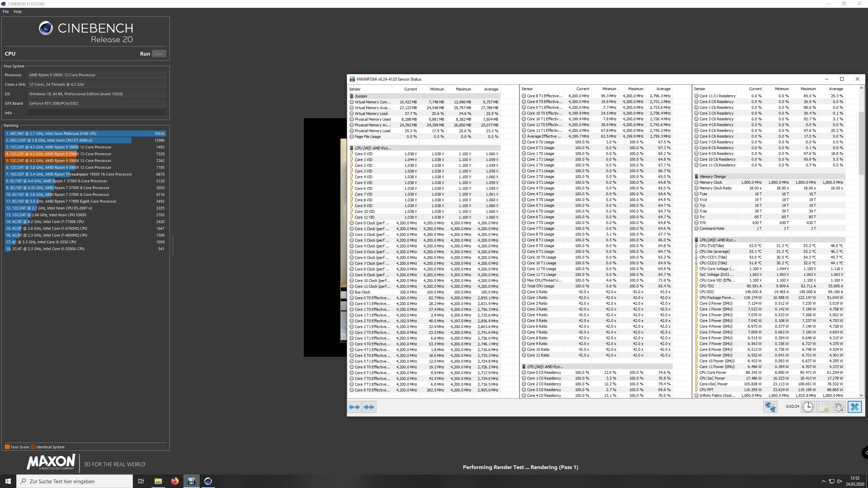Open Windows Task View icon
The image size is (868, 488).
click(x=141, y=481)
